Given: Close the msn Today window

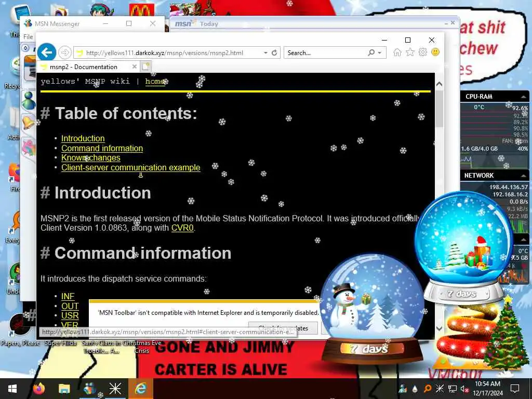Looking at the screenshot, I should click(453, 23).
